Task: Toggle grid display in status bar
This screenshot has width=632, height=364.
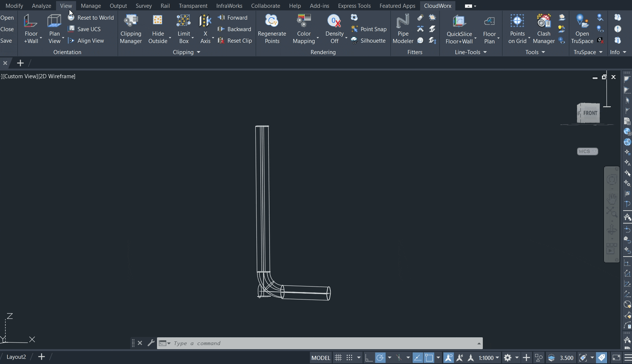Action: click(338, 358)
